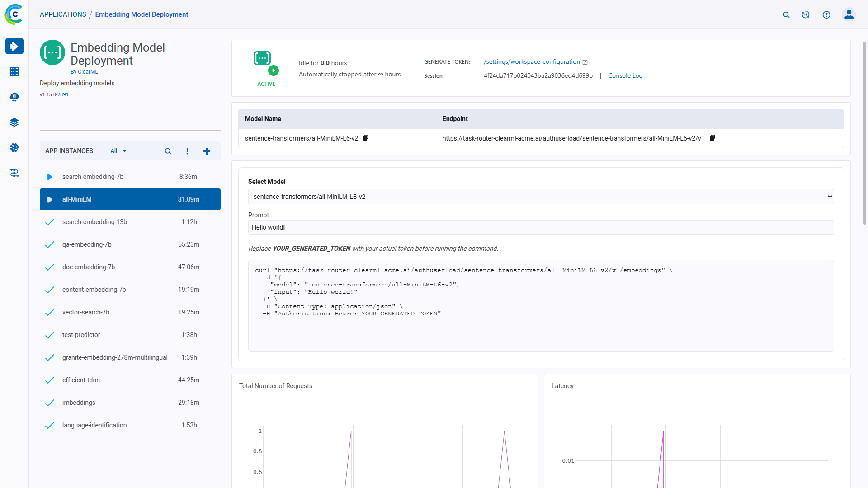Copy the all-MiniLM-L6-v2 endpoint URL
The image size is (868, 488).
click(712, 138)
